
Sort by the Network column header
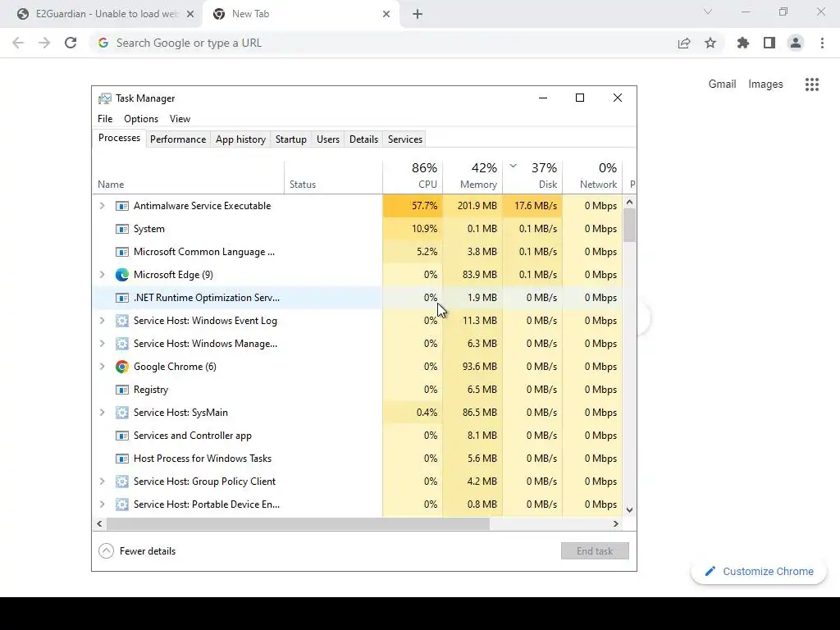tap(592, 176)
